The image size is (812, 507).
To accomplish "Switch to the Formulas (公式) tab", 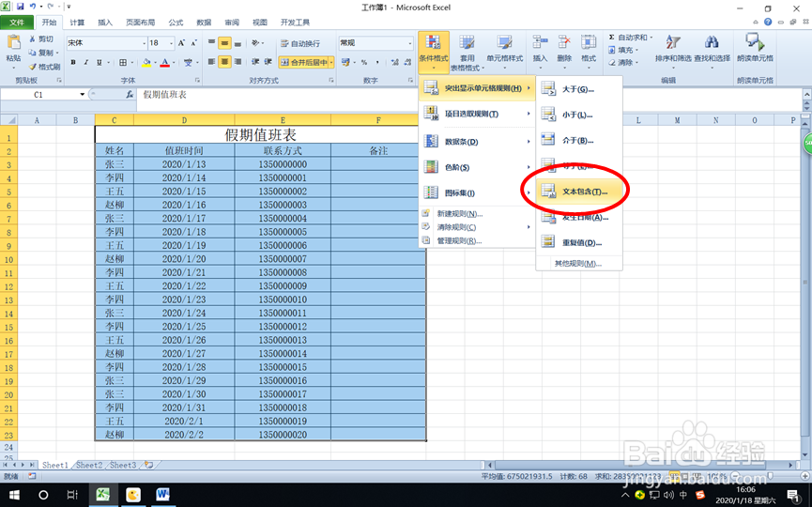I will [x=176, y=23].
